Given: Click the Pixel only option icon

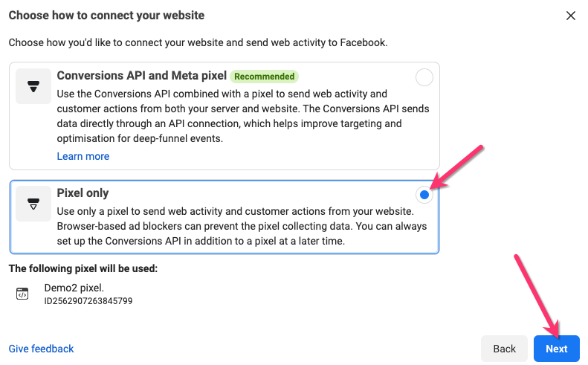Looking at the screenshot, I should click(x=33, y=204).
